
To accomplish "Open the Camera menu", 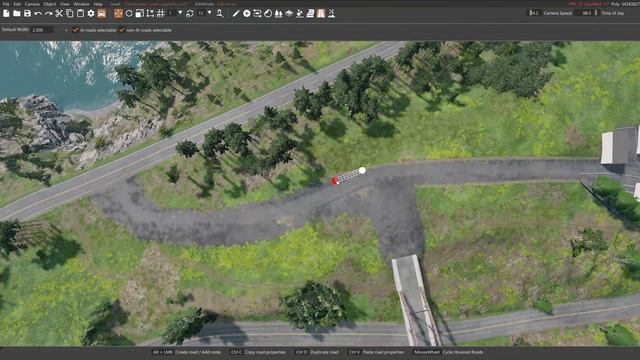I will coord(32,4).
